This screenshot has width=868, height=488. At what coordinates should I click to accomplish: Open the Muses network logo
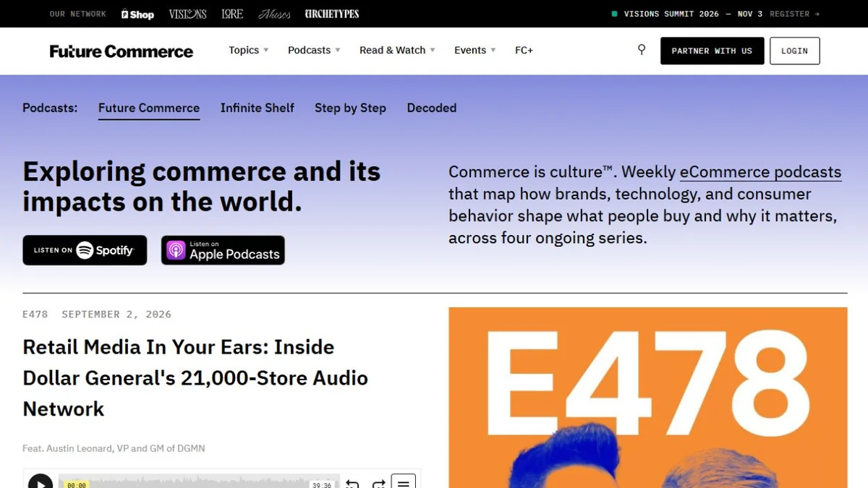(275, 14)
